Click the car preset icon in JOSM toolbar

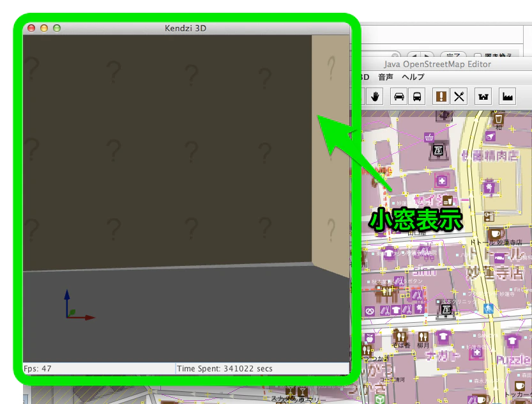399,97
